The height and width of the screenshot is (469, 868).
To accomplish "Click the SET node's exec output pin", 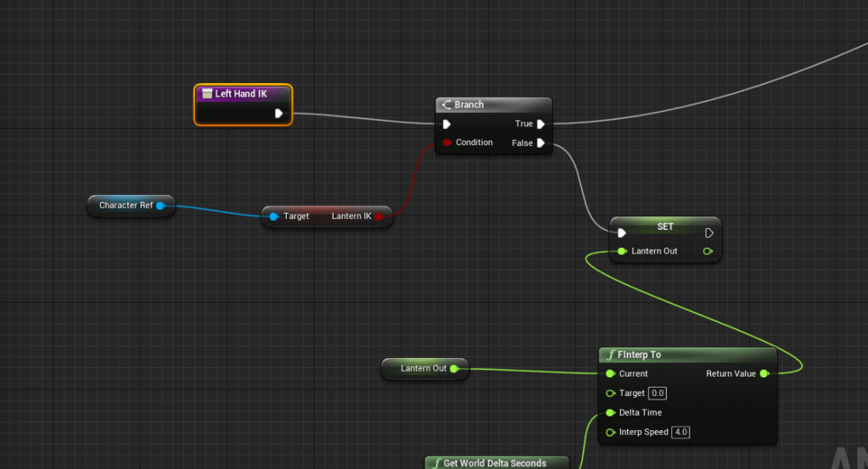I will click(709, 232).
